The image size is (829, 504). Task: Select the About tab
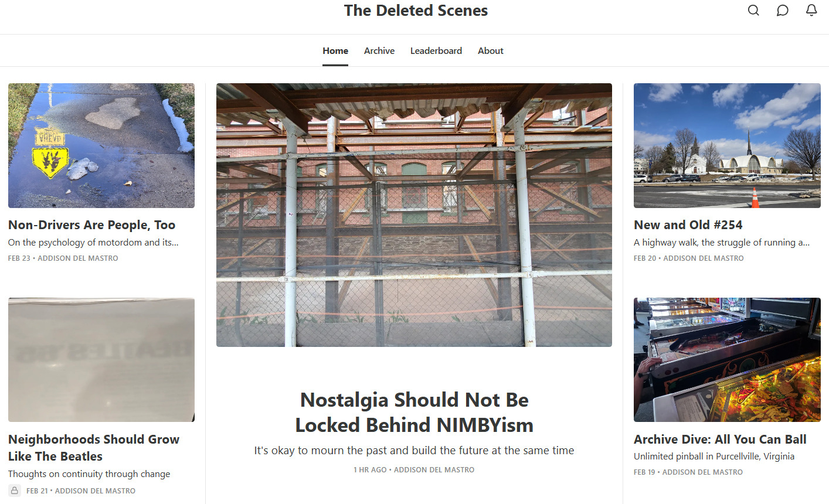point(490,51)
